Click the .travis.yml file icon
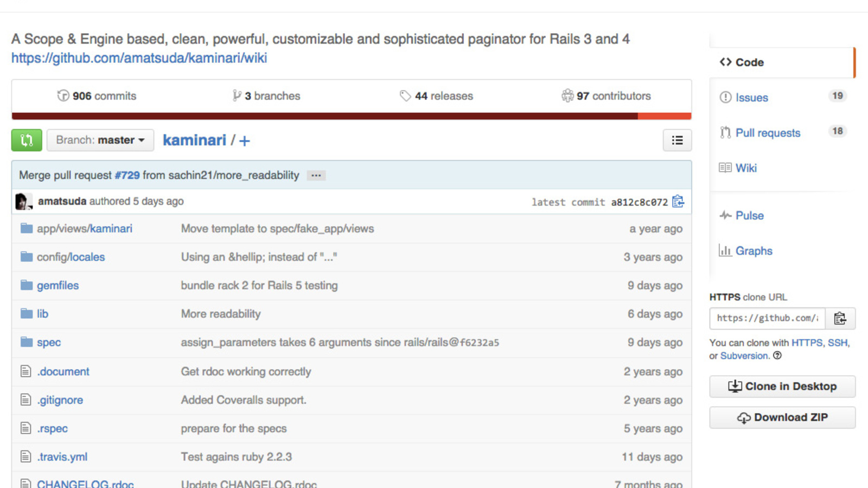868x488 pixels. pos(25,457)
